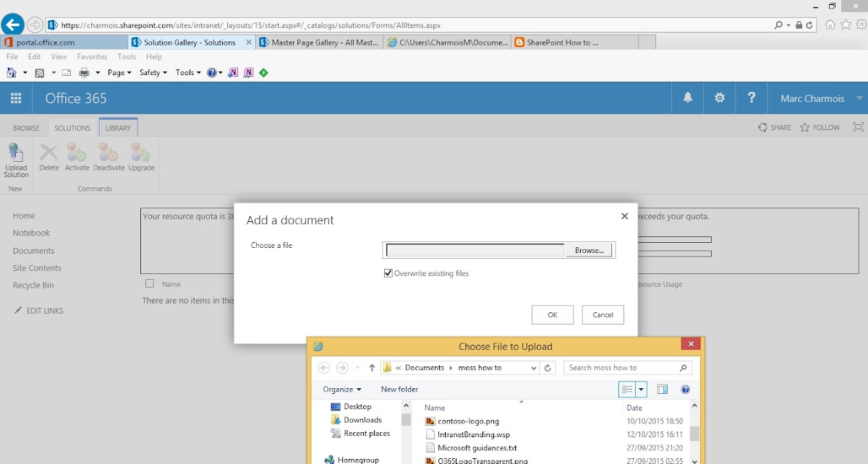Open Site Contents in left navigation

tap(37, 268)
